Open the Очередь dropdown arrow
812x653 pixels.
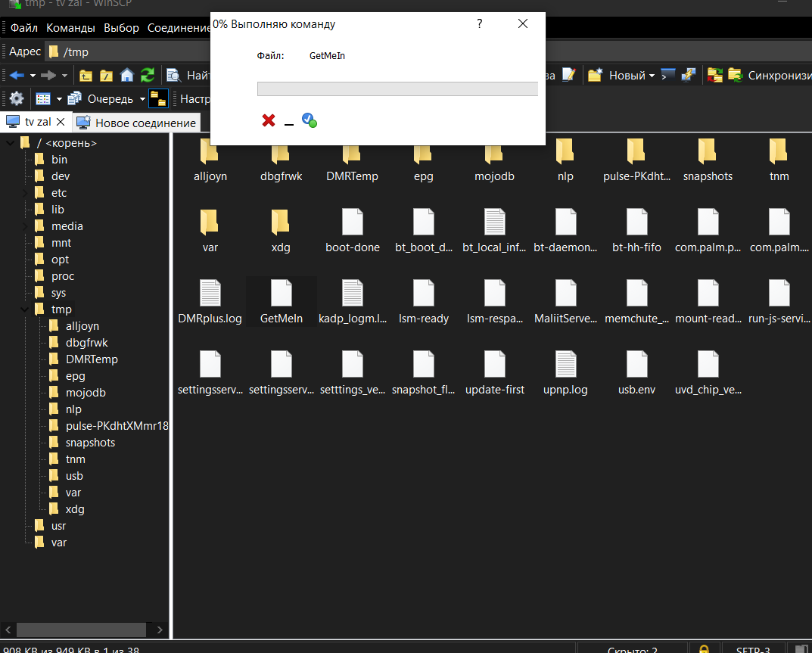pyautogui.click(x=142, y=99)
